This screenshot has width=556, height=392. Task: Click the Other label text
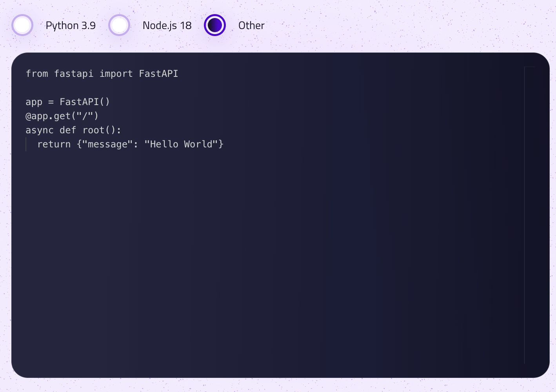(x=251, y=25)
